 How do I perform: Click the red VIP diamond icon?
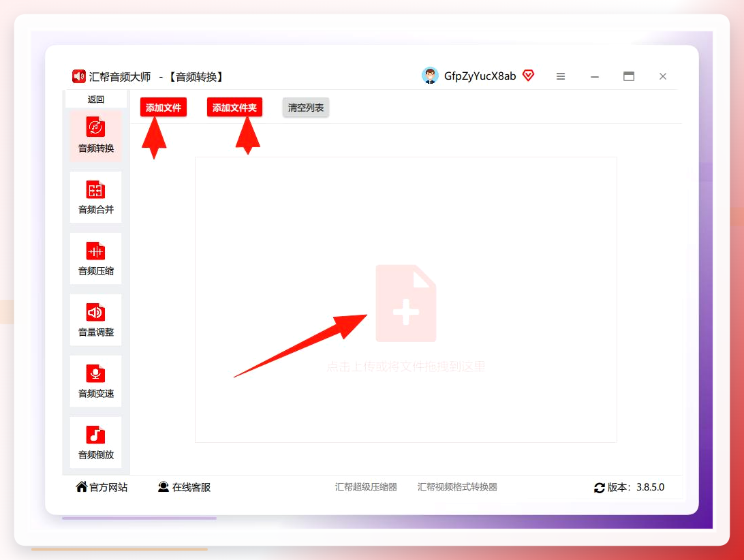coord(528,76)
